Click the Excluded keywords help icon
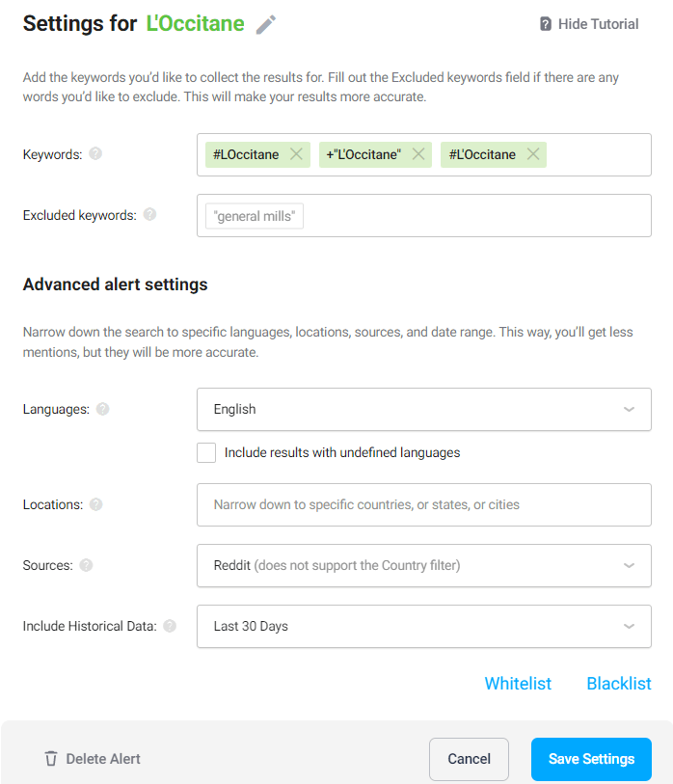Screen dimensions: 673x784 (x=149, y=214)
